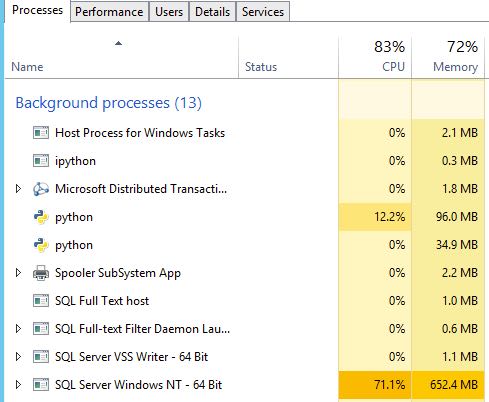The width and height of the screenshot is (489, 402).
Task: Expand SQL Server VSS Writer entry
Action: (x=18, y=357)
